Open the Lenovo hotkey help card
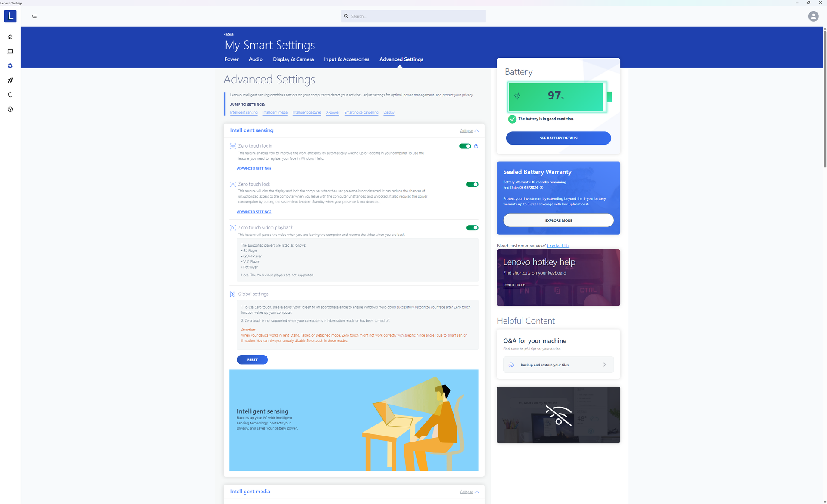 point(558,278)
